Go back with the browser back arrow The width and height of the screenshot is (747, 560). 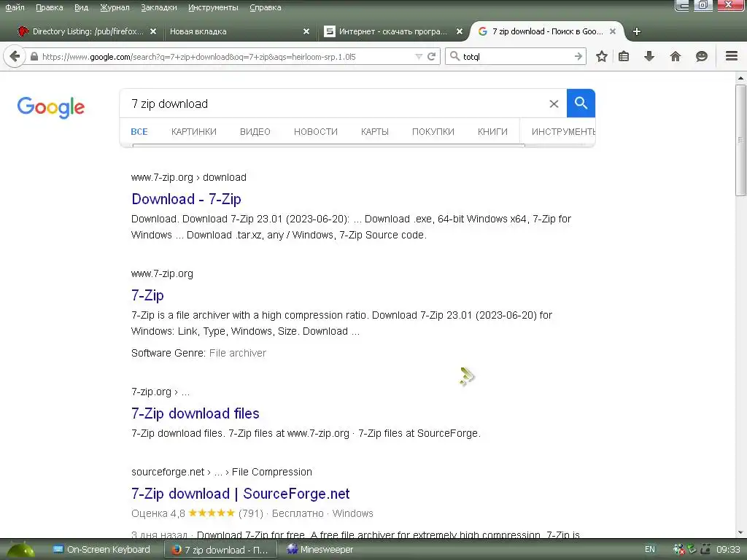15,56
